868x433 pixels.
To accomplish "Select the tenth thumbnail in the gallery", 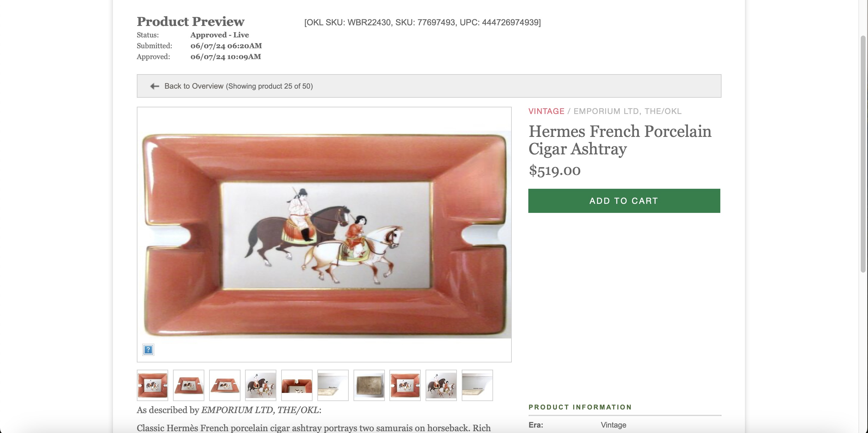I will pyautogui.click(x=477, y=385).
